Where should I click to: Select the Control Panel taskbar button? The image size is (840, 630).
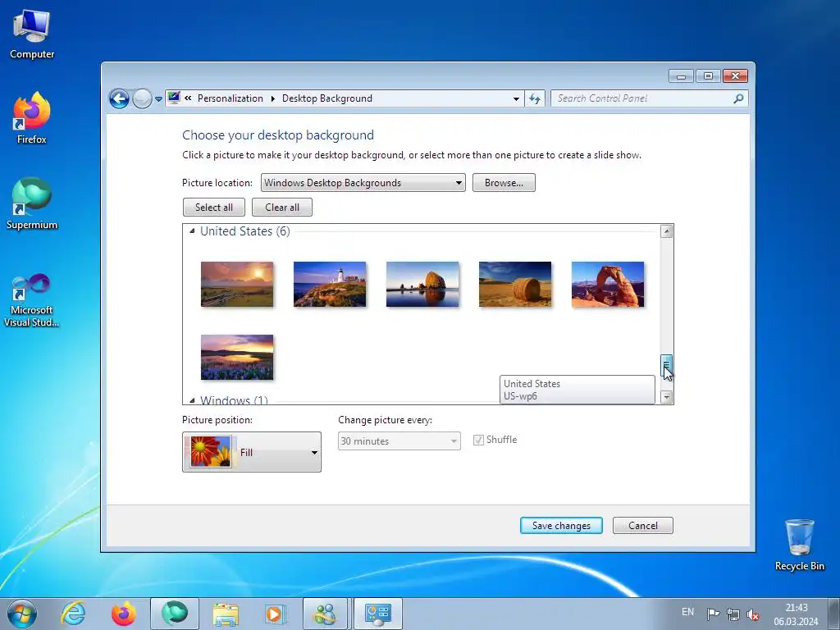[x=378, y=614]
